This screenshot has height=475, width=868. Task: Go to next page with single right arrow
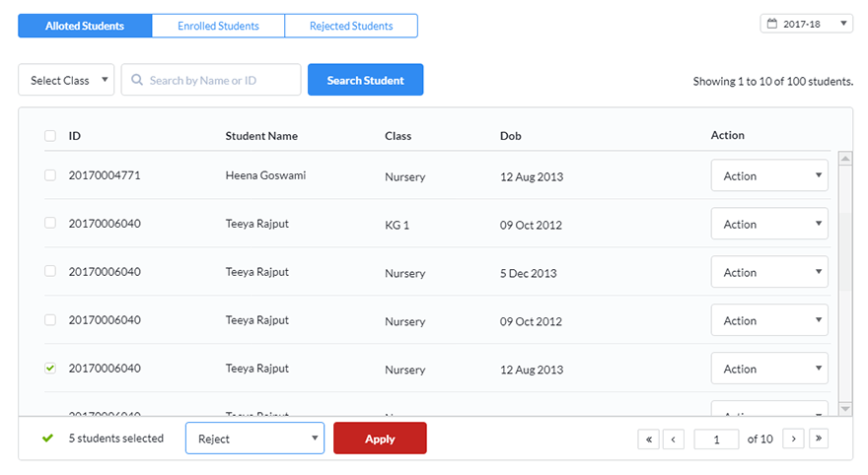tap(793, 439)
